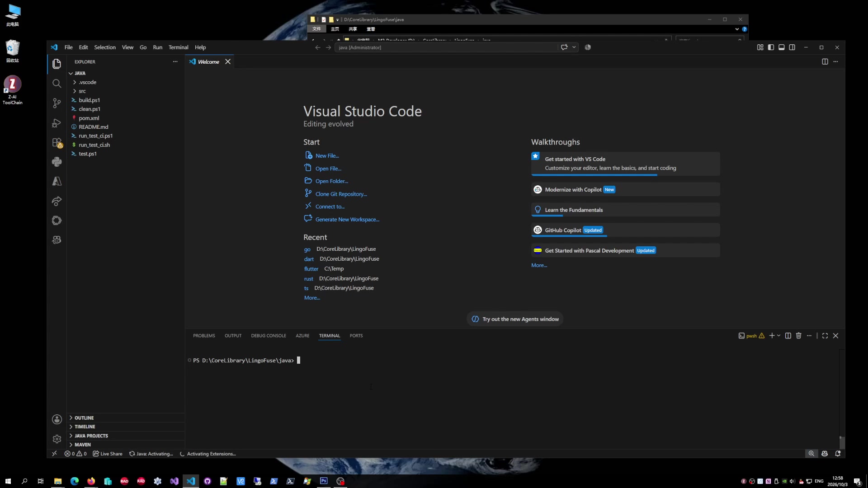Open the Python activity bar icon
868x488 pixels.
pyautogui.click(x=57, y=162)
